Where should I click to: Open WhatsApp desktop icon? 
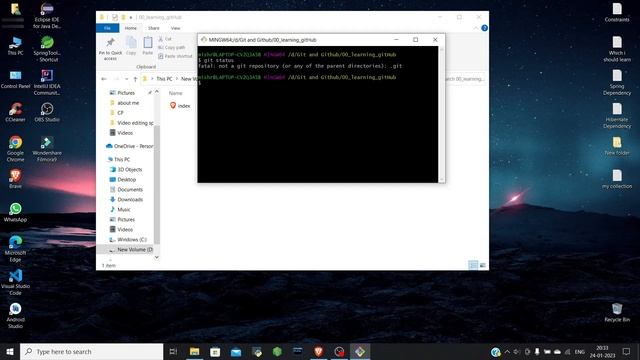[15, 212]
